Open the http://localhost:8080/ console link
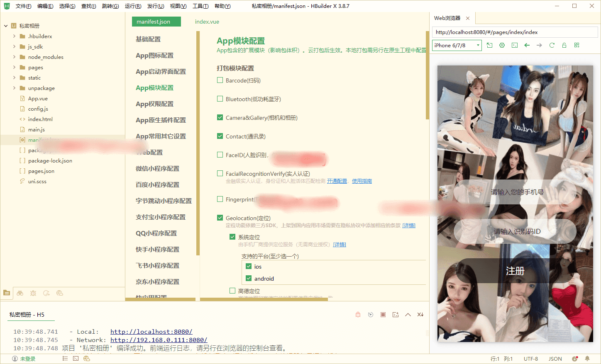 [x=151, y=332]
